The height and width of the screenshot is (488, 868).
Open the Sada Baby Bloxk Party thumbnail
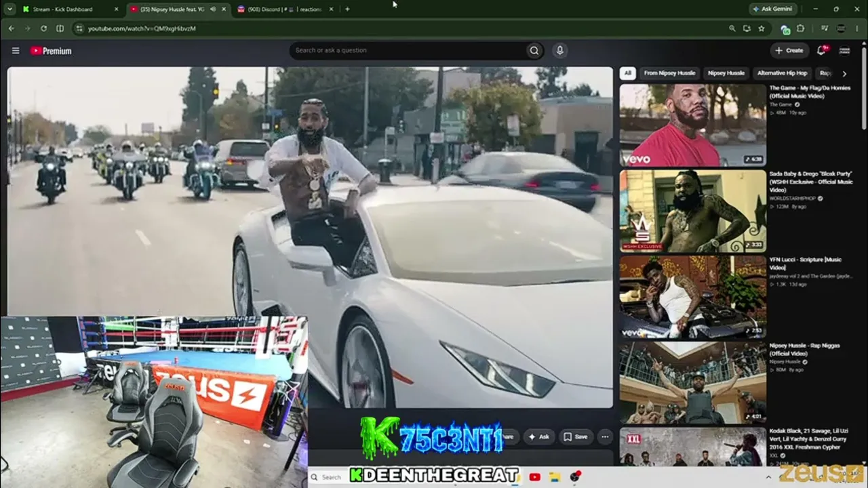pyautogui.click(x=693, y=211)
